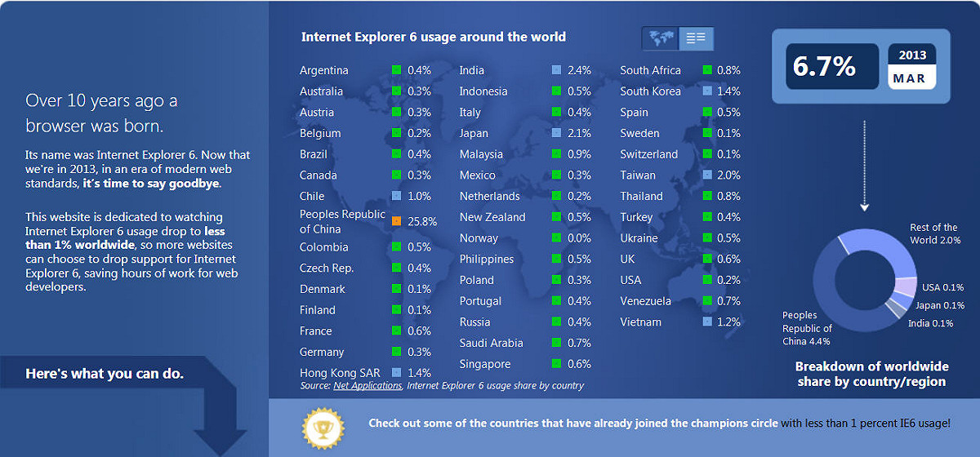Select the Belgium country name
Screen dimensions: 980x457
click(320, 133)
